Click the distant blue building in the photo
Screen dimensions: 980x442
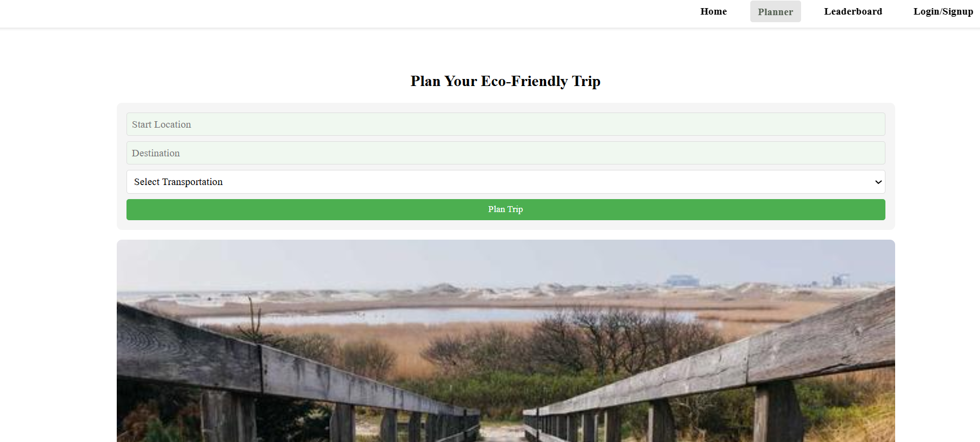[682, 280]
